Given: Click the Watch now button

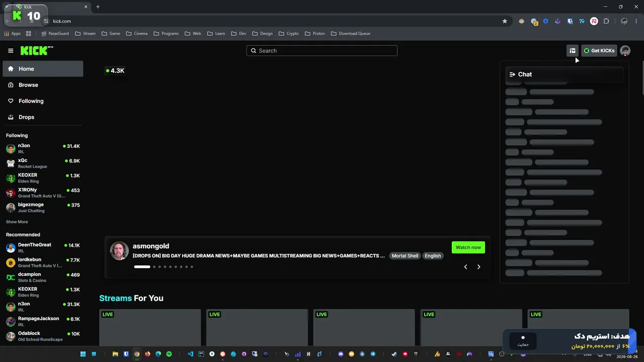Looking at the screenshot, I should (x=468, y=247).
